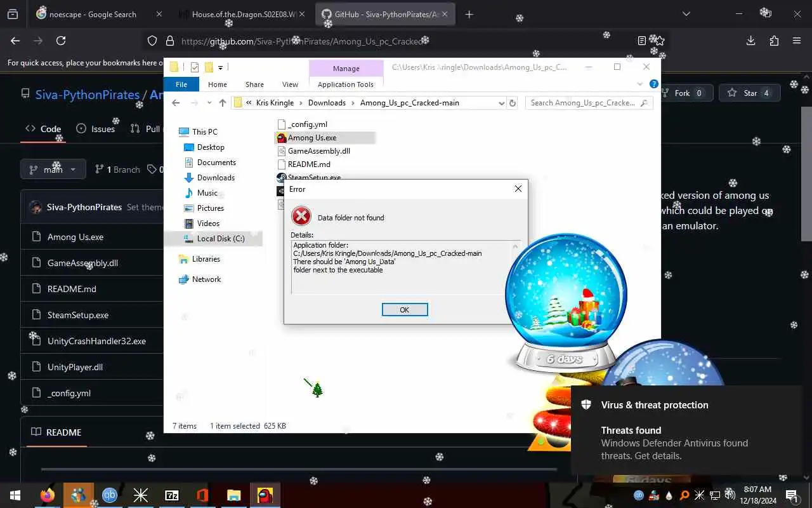The image size is (812, 508).
Task: Open Firefox hamburger application menu
Action: [797, 41]
